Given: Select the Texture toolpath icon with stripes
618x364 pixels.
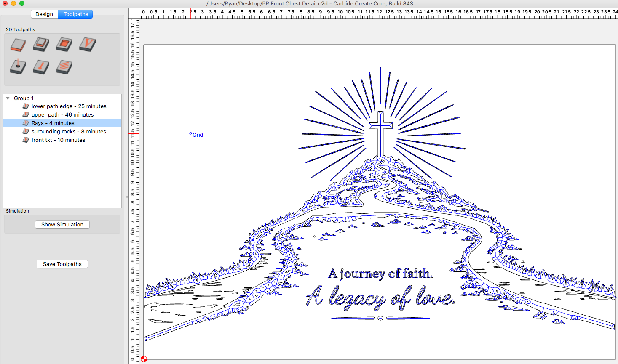Looking at the screenshot, I should click(x=64, y=67).
